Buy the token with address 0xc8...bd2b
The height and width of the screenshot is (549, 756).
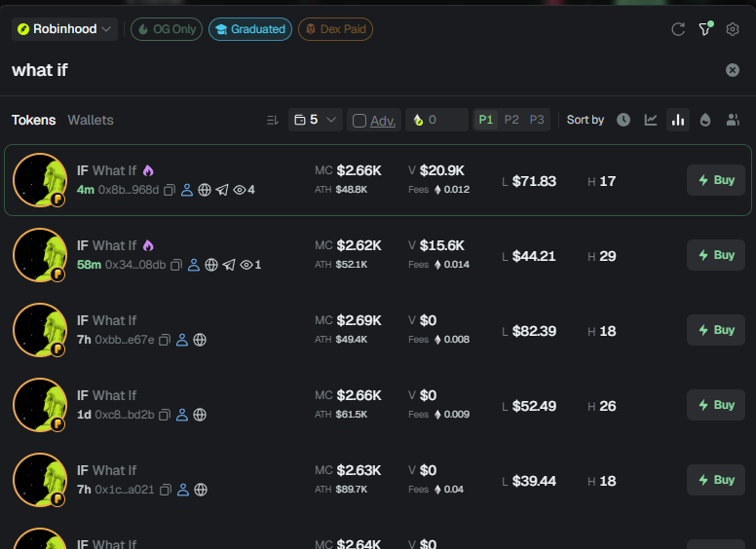pos(716,405)
